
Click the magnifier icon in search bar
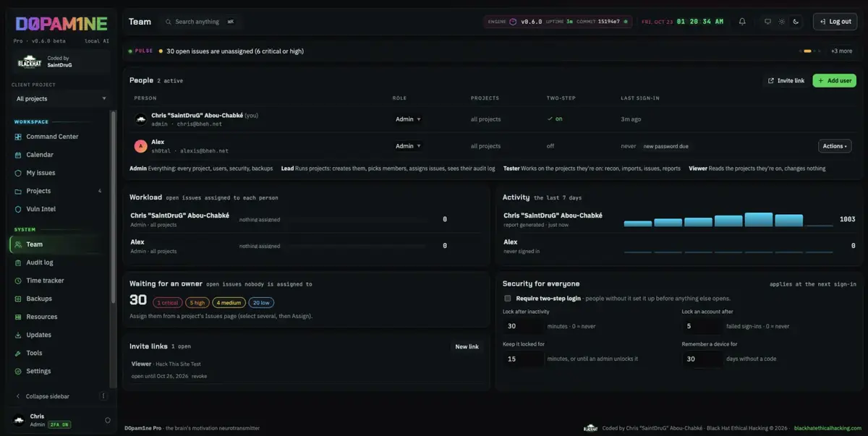(169, 22)
